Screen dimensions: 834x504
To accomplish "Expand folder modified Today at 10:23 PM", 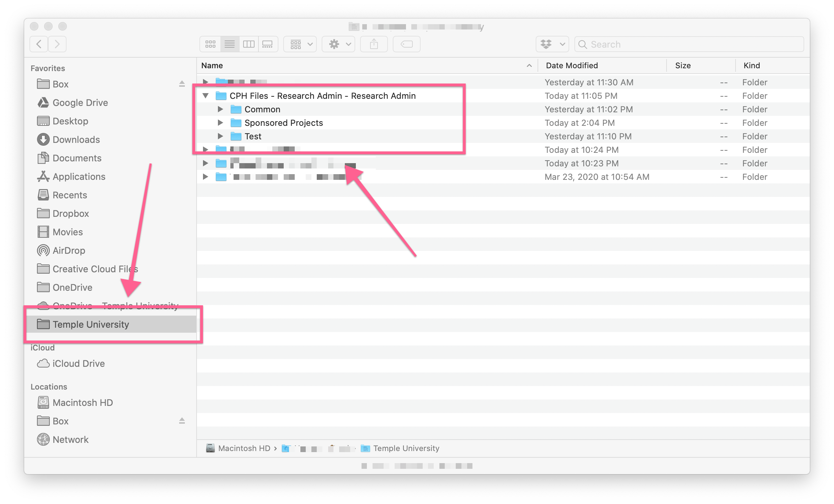I will pos(205,163).
